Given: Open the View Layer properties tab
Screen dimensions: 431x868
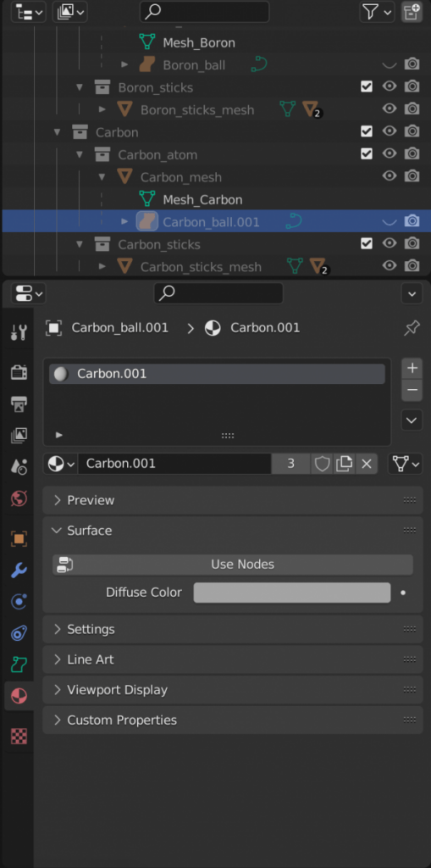Looking at the screenshot, I should click(x=19, y=436).
